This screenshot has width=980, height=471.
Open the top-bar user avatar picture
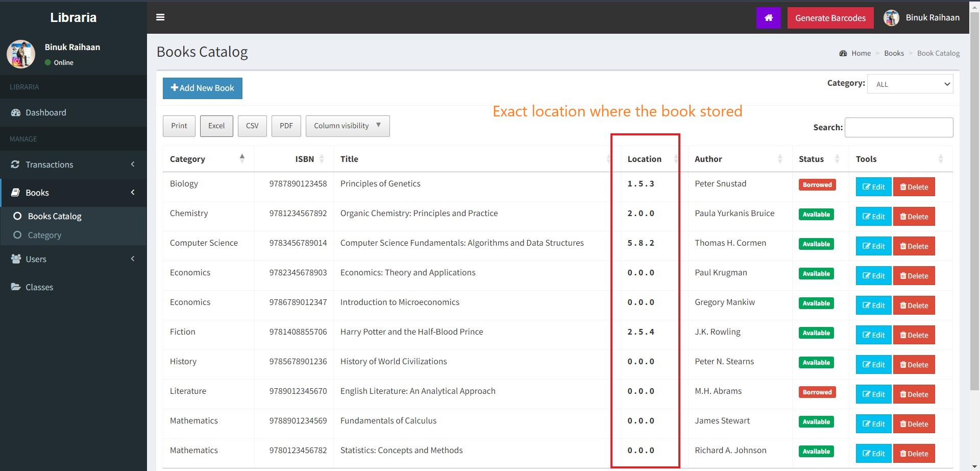tap(891, 18)
